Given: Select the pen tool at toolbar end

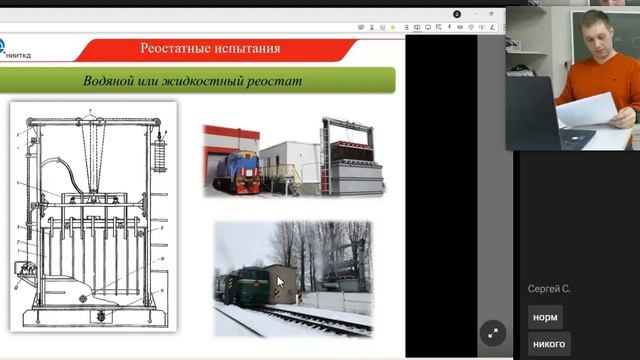Looking at the screenshot, I should click(493, 27).
